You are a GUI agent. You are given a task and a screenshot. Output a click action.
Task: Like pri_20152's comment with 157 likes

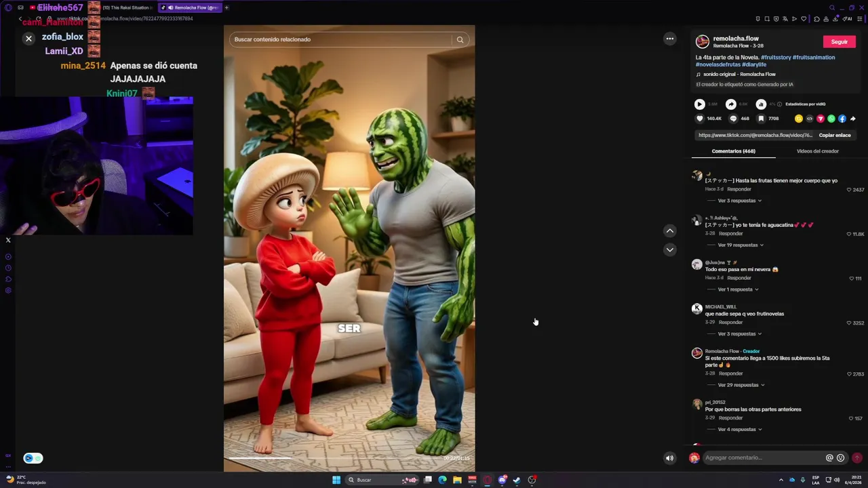tap(852, 418)
